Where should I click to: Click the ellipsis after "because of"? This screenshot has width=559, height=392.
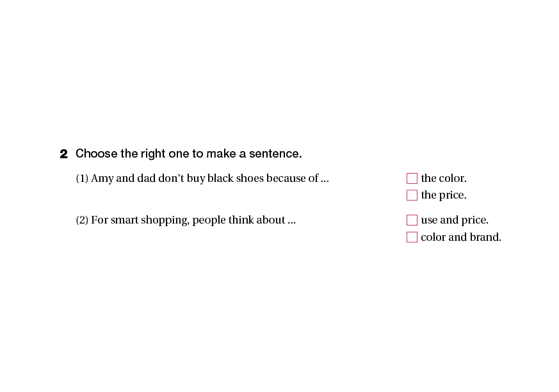325,179
